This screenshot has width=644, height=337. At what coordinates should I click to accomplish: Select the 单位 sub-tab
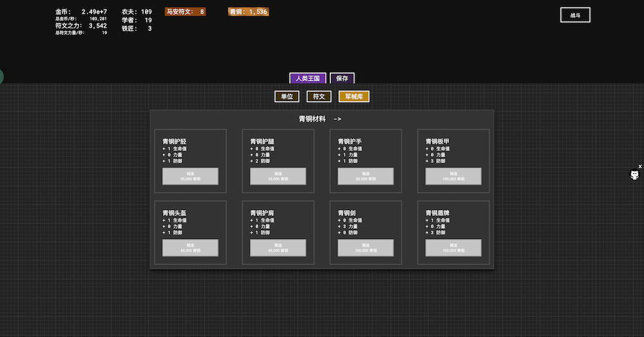click(x=287, y=97)
